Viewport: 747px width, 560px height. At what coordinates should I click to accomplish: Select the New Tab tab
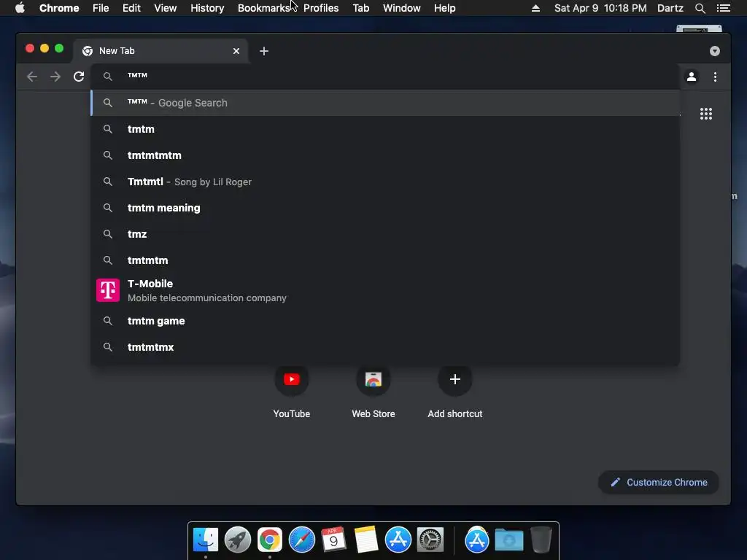click(x=160, y=51)
